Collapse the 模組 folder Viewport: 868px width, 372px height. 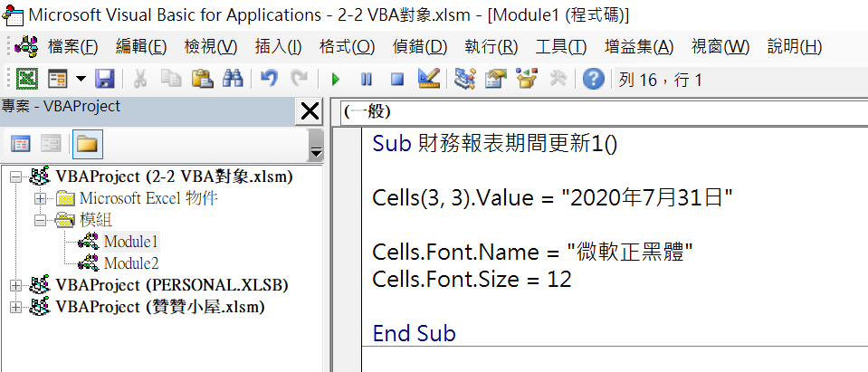(x=39, y=220)
